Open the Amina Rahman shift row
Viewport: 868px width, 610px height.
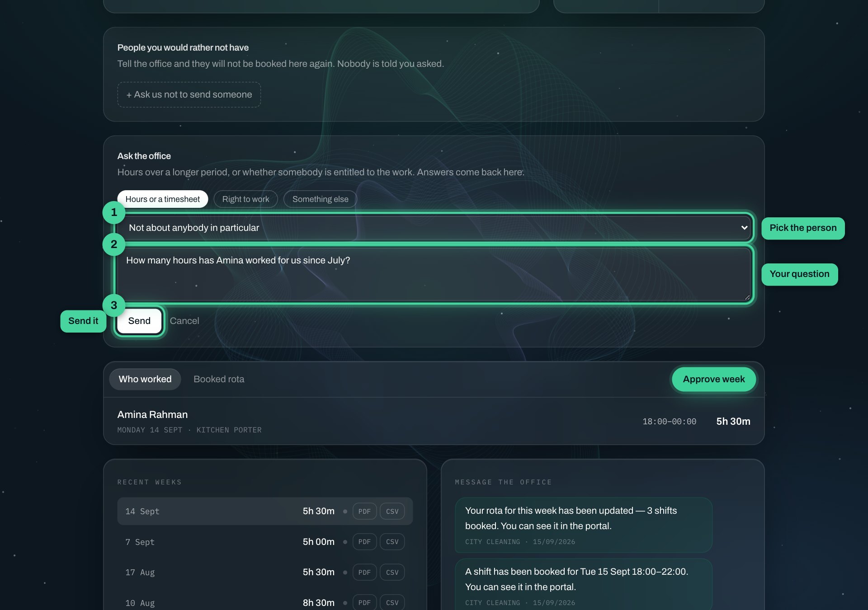tap(434, 421)
